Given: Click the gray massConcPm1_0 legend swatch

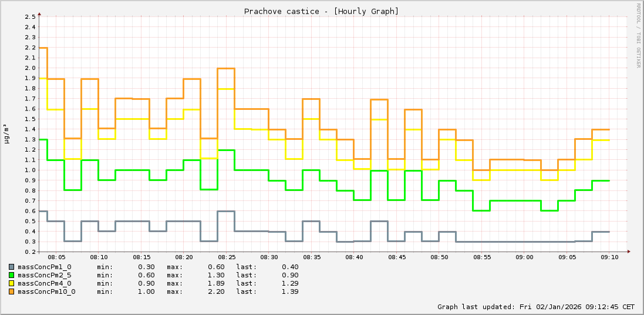Looking at the screenshot, I should tap(11, 267).
